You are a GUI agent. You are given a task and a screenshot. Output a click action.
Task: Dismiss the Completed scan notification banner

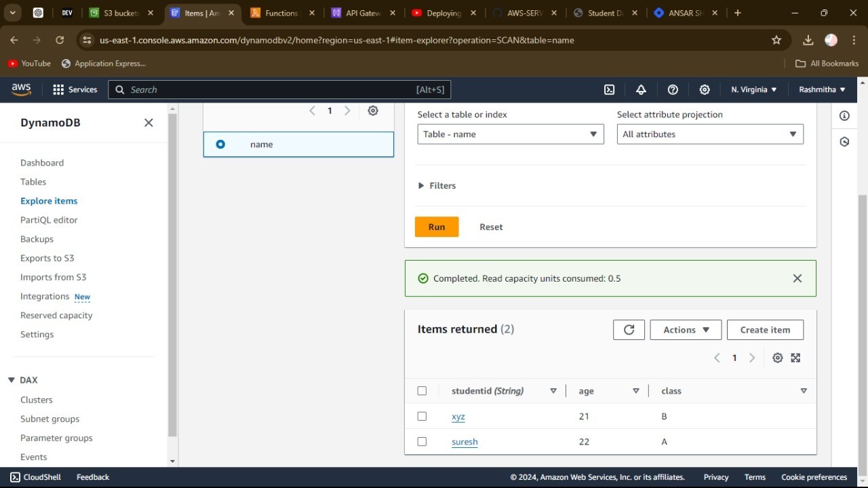(x=797, y=278)
